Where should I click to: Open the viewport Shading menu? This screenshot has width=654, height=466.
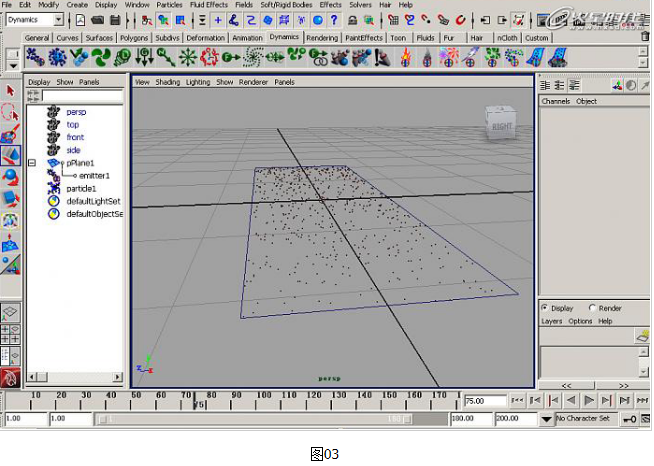168,82
